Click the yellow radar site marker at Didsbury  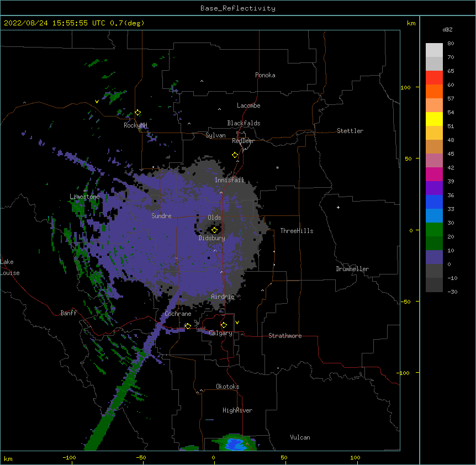[214, 230]
